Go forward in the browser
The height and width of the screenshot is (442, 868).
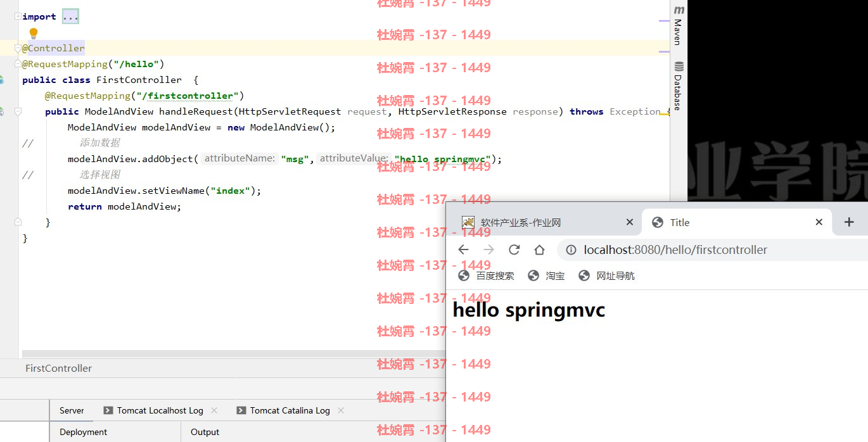tap(488, 249)
